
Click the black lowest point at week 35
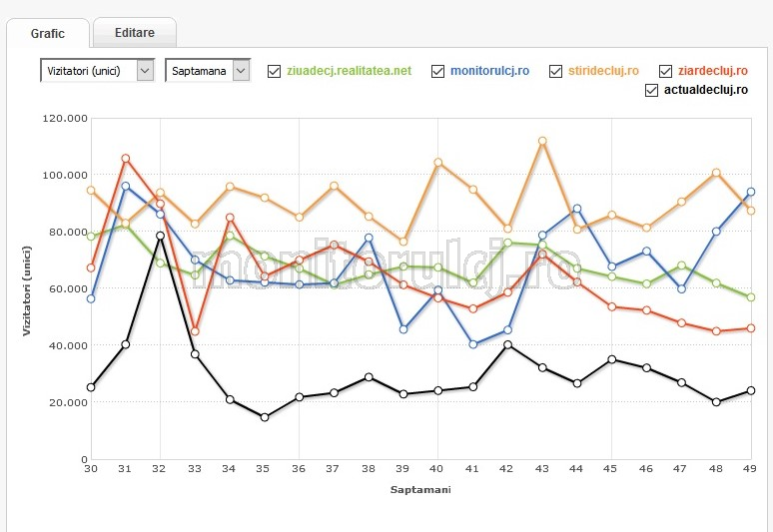pos(265,417)
